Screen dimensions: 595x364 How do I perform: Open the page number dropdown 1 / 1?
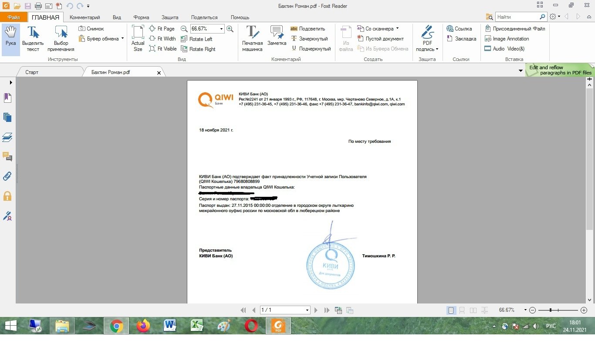click(307, 310)
